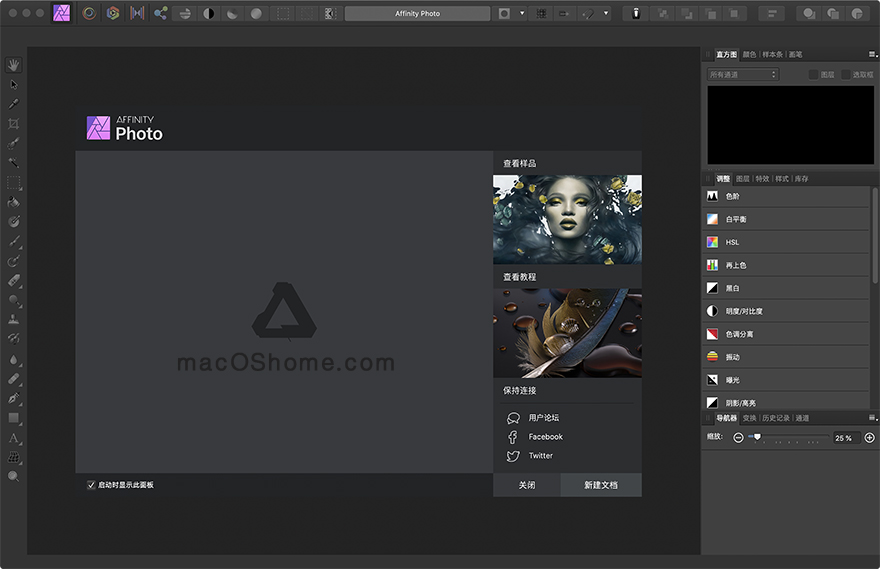Click the Auto Levels toolbar icon
The image size is (880, 569).
[185, 13]
